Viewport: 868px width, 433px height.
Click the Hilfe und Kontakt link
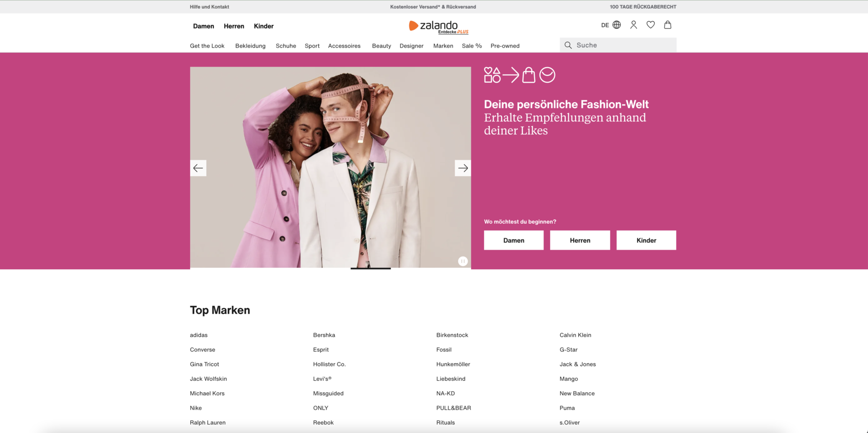[x=209, y=7]
